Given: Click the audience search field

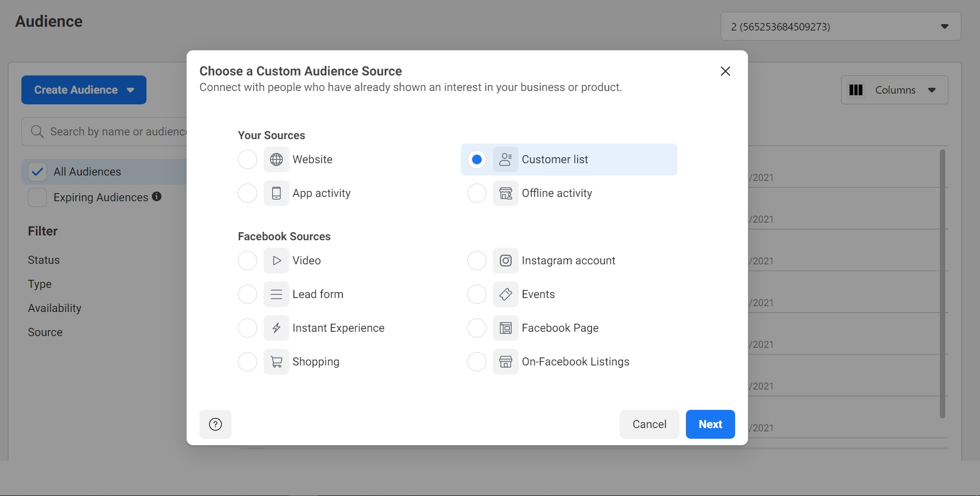Looking at the screenshot, I should (x=104, y=132).
